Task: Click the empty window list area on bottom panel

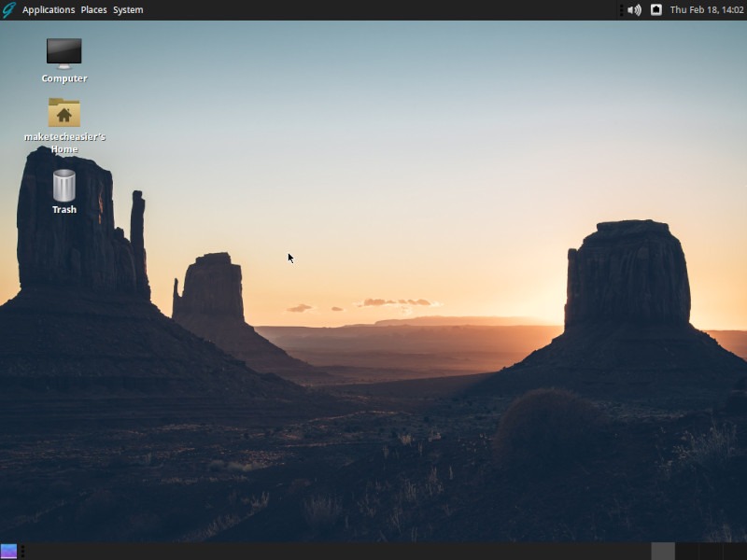Action: pos(327,551)
